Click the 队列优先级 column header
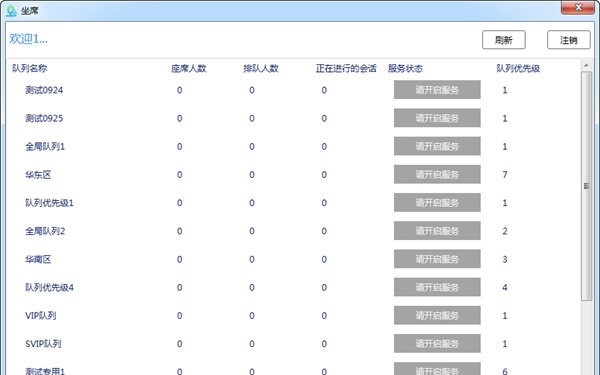 (518, 68)
